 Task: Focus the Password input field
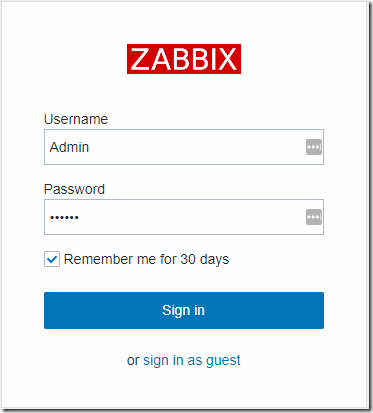[x=184, y=217]
